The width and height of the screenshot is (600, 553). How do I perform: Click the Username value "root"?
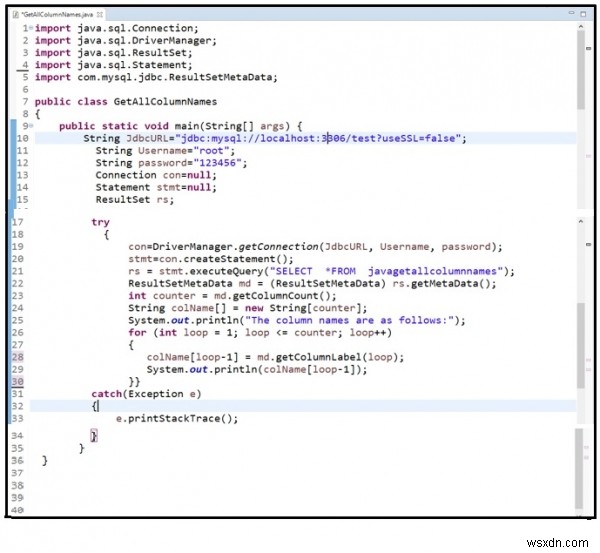(x=211, y=151)
